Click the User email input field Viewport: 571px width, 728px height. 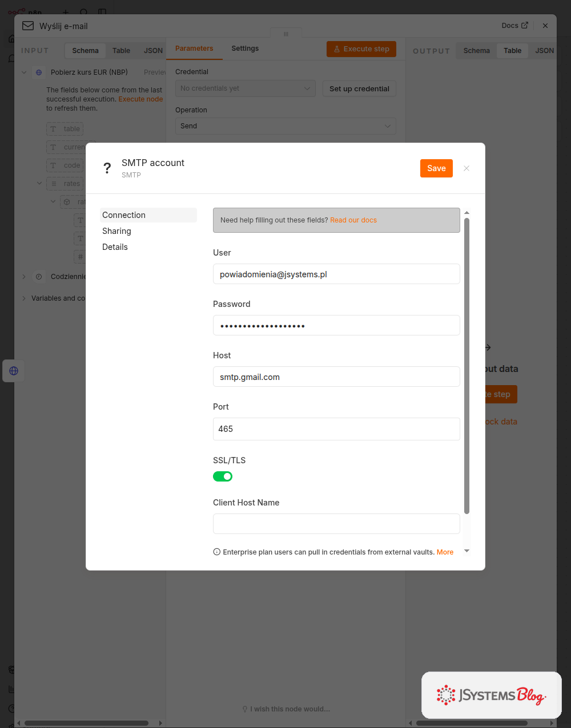pyautogui.click(x=336, y=274)
